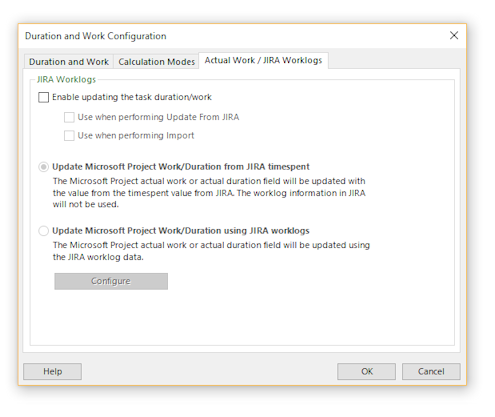Open Help for this dialog

coord(52,371)
